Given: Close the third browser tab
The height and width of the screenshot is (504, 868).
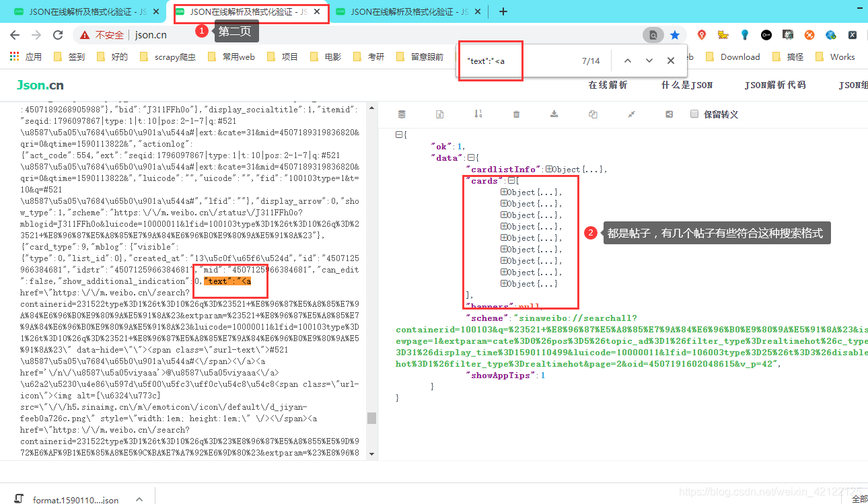Looking at the screenshot, I should 478,11.
